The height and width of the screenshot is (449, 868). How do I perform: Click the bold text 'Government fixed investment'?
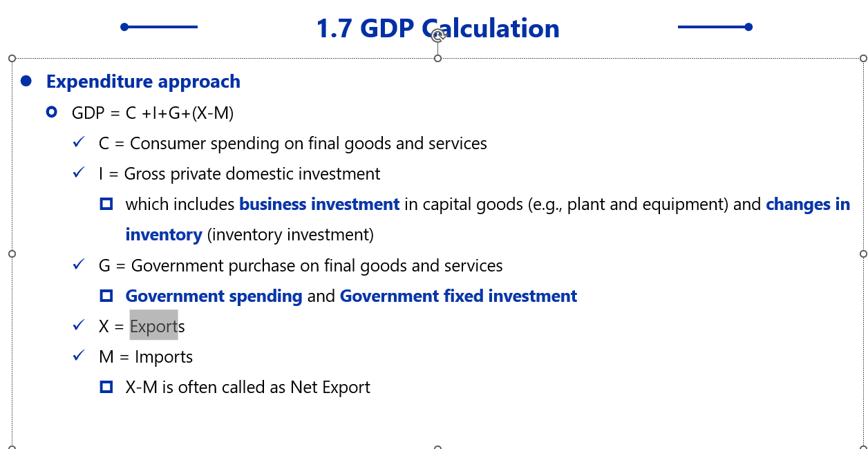[x=458, y=296]
